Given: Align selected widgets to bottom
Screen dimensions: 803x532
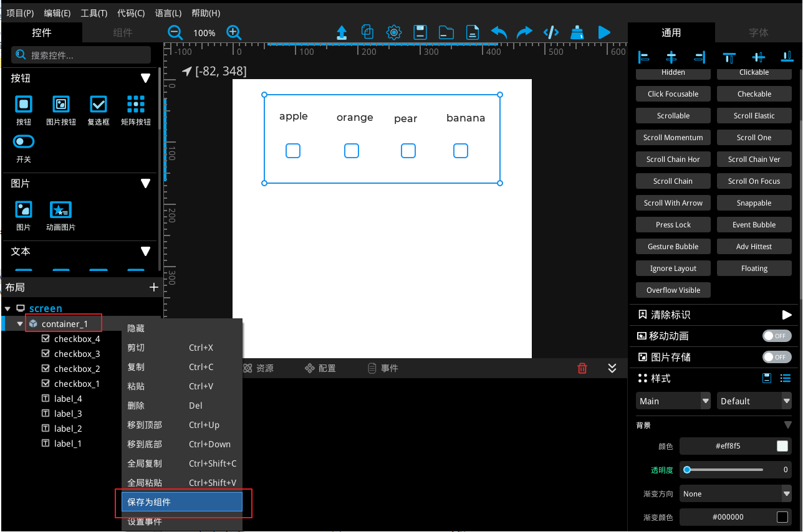Looking at the screenshot, I should (x=787, y=57).
